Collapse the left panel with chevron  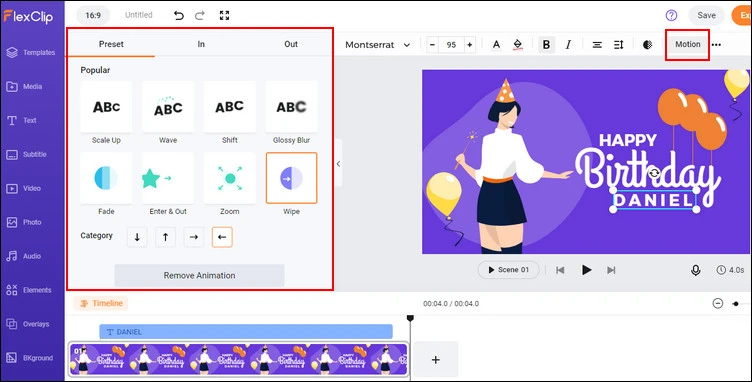click(339, 164)
